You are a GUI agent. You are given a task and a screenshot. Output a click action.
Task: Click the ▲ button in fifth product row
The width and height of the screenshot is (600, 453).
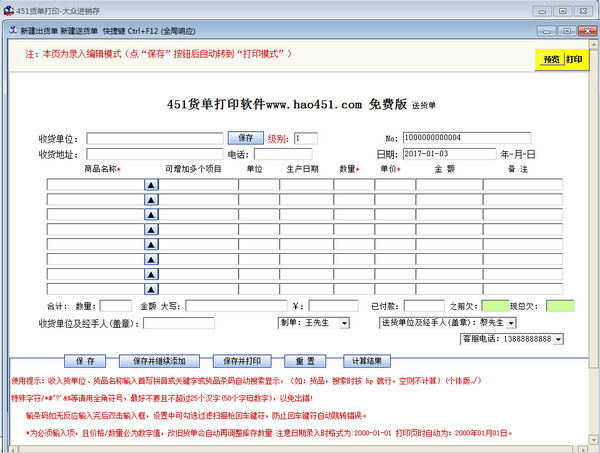click(152, 245)
